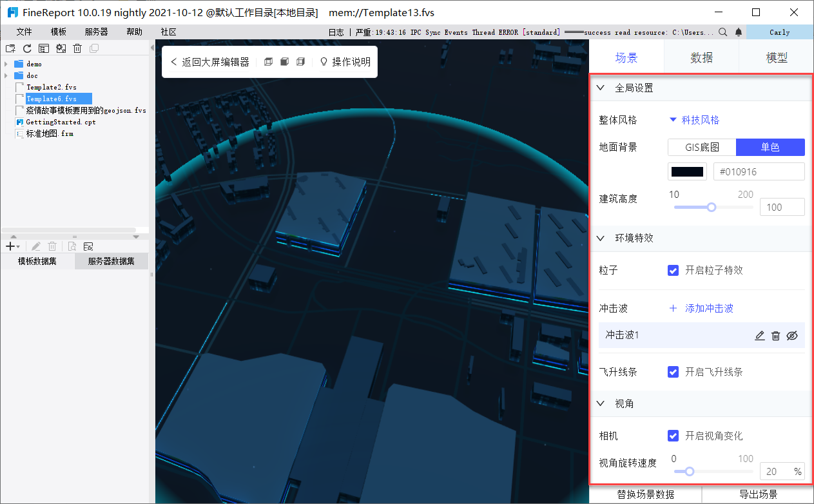The height and width of the screenshot is (504, 814).
Task: Click the 建筑高度 slider handle
Action: (x=712, y=207)
